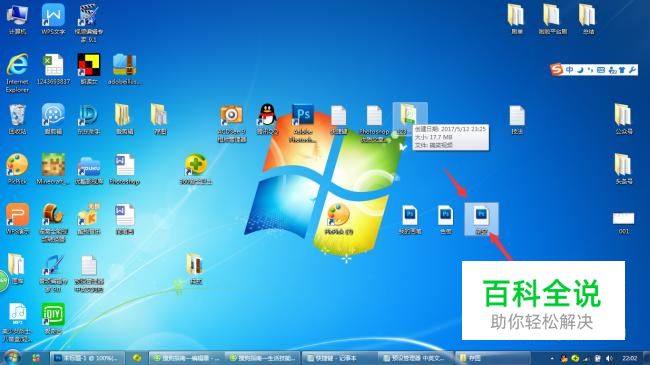Image resolution: width=650 pixels, height=365 pixels.
Task: Open the network tray icon
Action: (x=586, y=358)
